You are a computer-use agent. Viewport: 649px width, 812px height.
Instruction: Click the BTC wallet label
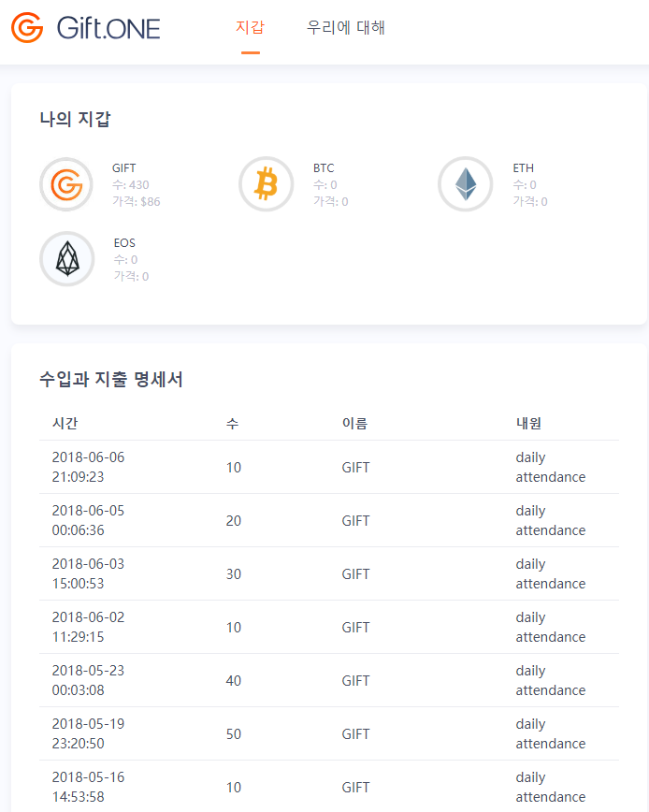(324, 168)
